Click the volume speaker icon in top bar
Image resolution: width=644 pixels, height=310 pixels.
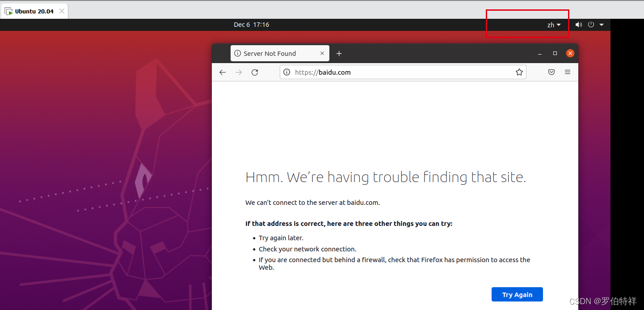point(579,25)
